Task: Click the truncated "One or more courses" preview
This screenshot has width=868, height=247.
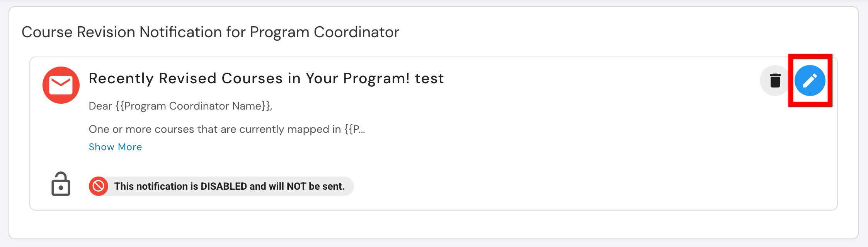Action: coord(226,129)
